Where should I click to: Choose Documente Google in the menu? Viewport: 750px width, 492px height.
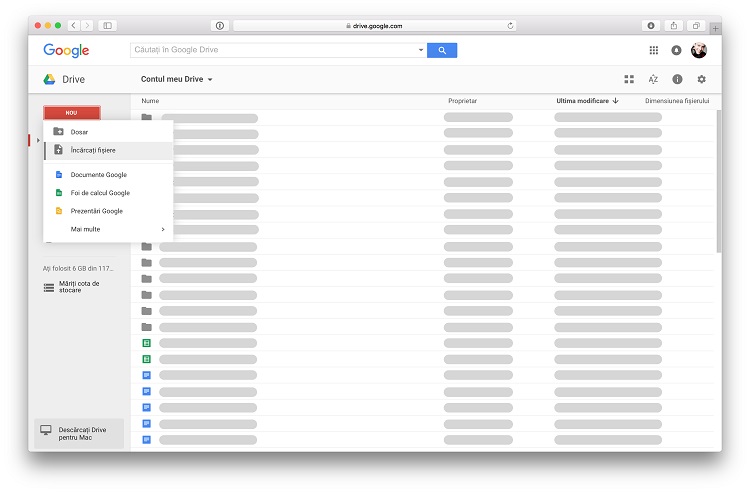pos(98,175)
